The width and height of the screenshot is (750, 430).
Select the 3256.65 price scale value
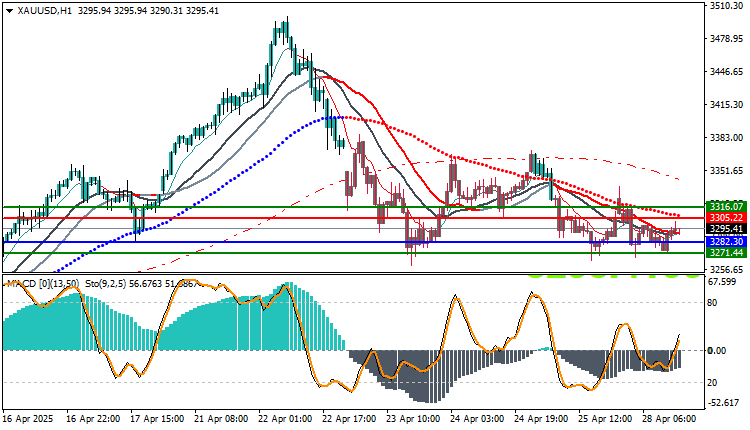[726, 270]
